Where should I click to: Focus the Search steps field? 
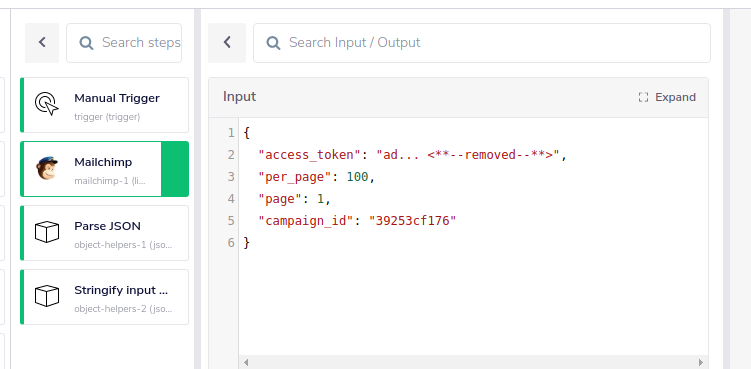[124, 43]
